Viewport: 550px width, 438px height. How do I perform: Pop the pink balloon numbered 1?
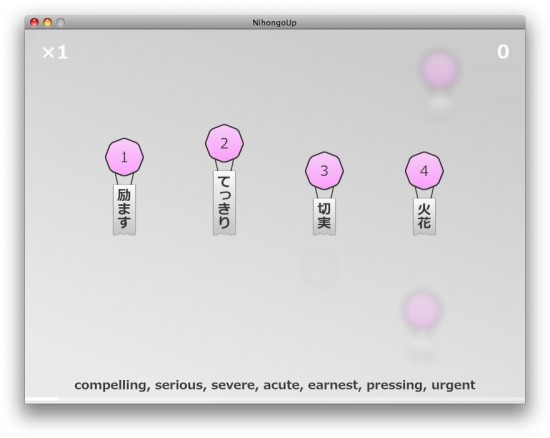click(124, 157)
